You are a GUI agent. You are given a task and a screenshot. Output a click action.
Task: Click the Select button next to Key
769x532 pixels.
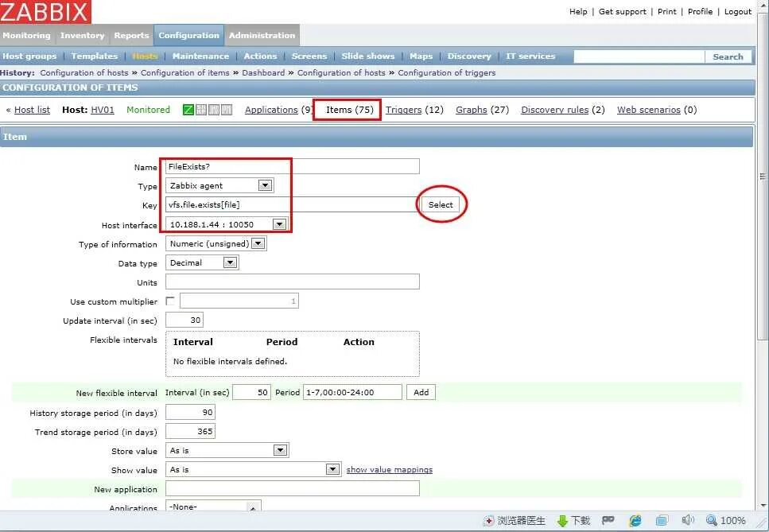point(441,204)
